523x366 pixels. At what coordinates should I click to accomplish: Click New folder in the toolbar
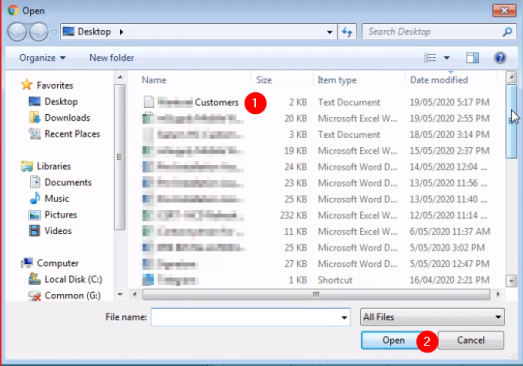(111, 58)
